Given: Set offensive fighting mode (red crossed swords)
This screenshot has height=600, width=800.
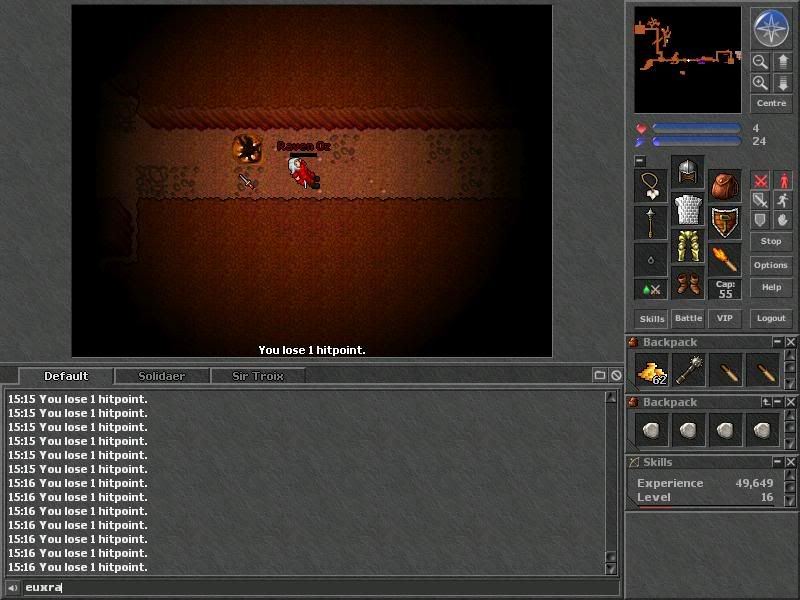Looking at the screenshot, I should [760, 181].
